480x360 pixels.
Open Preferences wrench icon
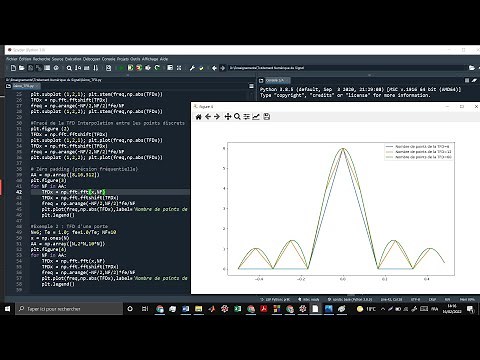[x=192, y=68]
